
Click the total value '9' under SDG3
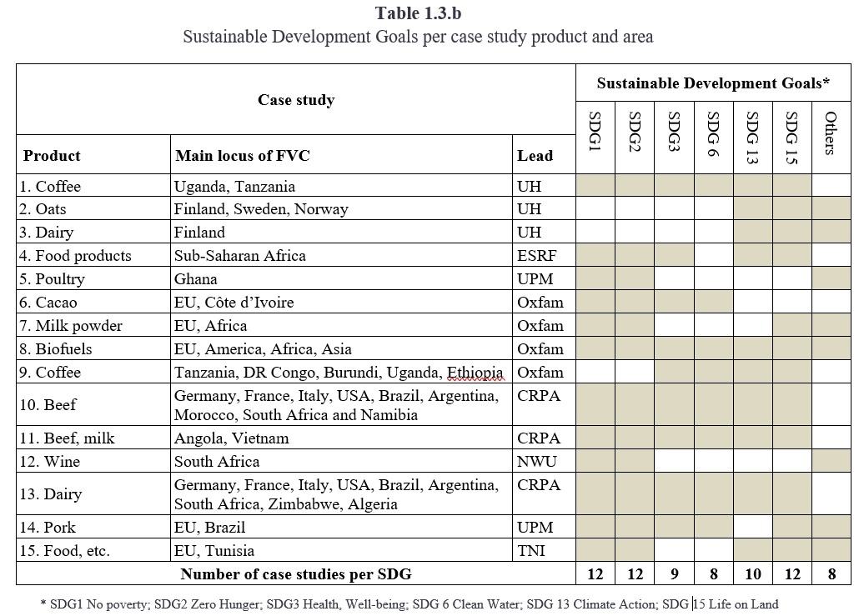click(x=674, y=573)
